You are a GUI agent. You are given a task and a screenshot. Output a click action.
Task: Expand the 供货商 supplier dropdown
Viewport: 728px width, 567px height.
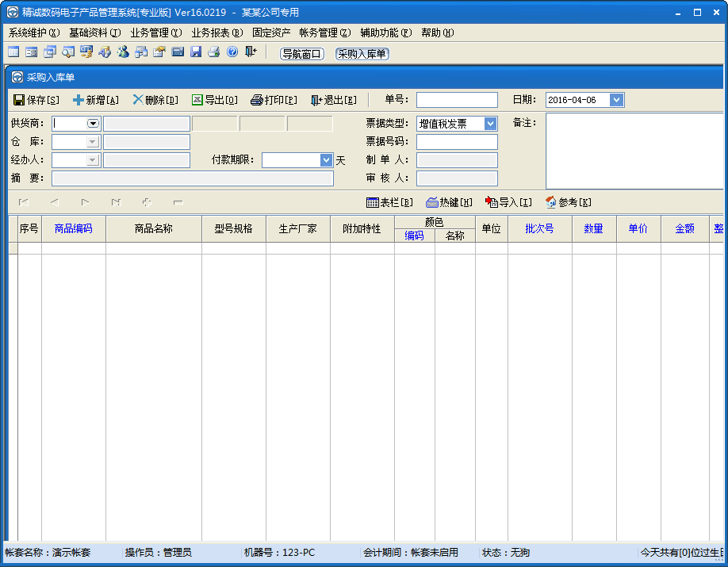coord(93,124)
